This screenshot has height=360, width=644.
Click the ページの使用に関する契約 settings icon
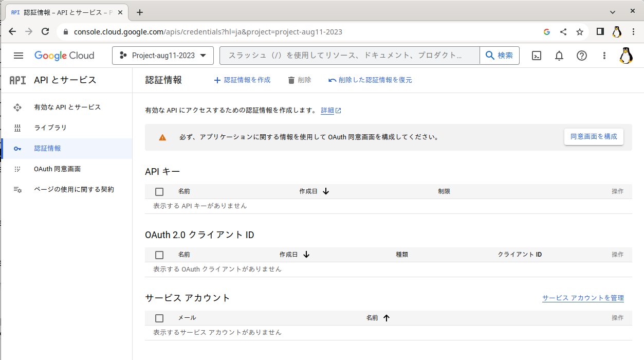(x=17, y=190)
